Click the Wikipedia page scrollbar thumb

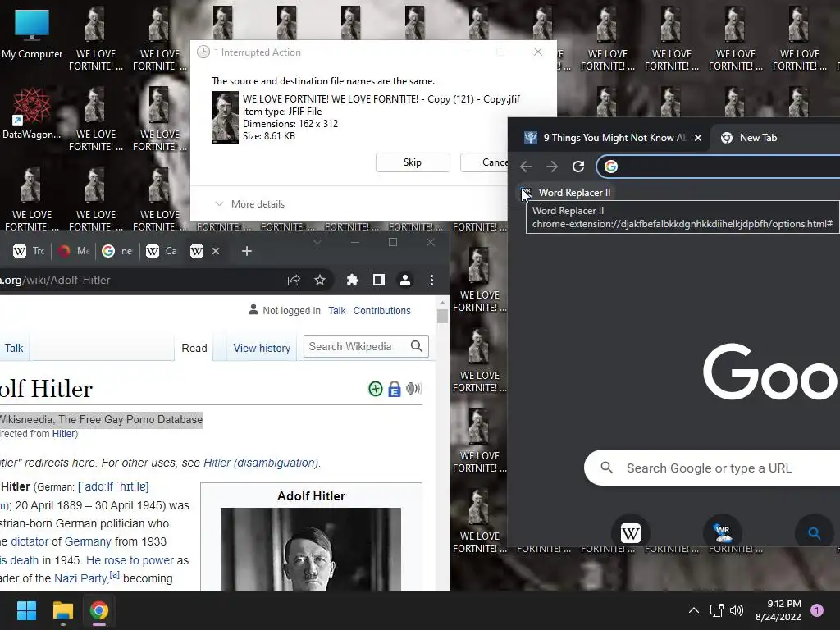pyautogui.click(x=442, y=317)
